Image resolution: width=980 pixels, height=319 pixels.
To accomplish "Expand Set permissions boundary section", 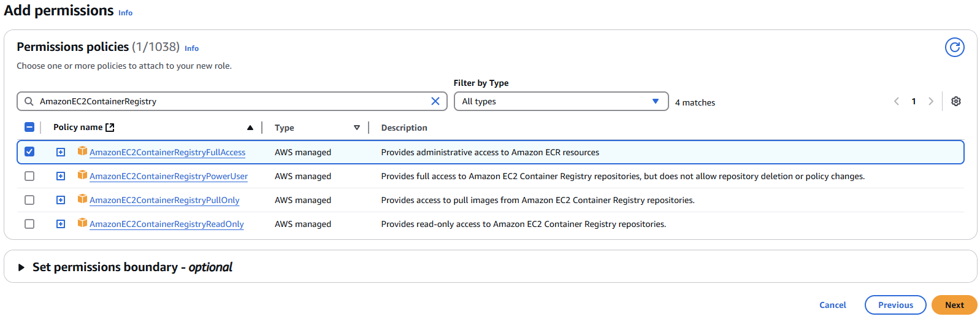I will 21,267.
